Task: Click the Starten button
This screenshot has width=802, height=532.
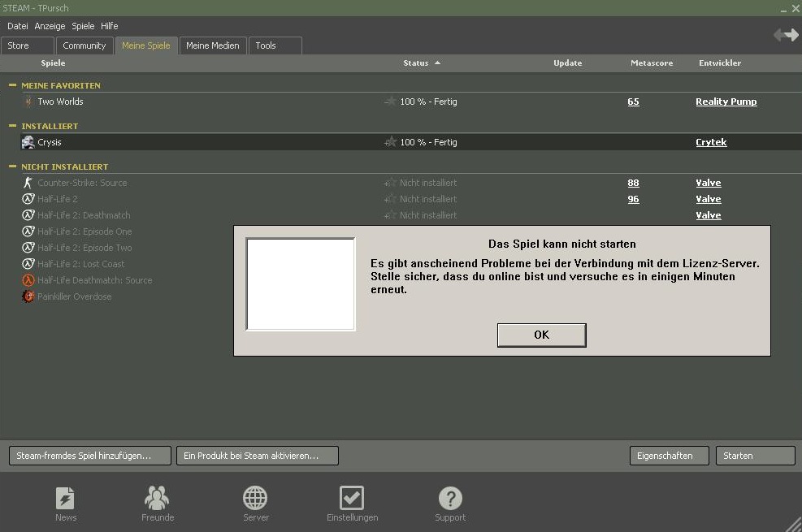Action: pos(756,456)
